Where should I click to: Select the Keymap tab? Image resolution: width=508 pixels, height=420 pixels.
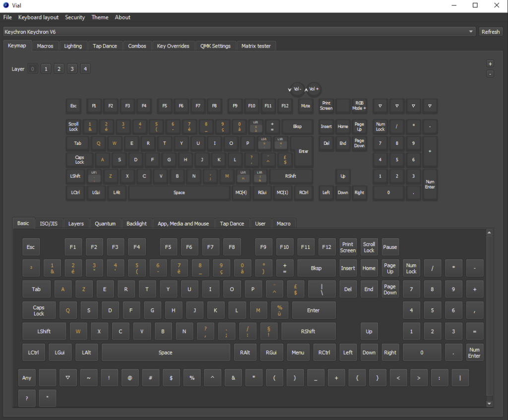17,46
